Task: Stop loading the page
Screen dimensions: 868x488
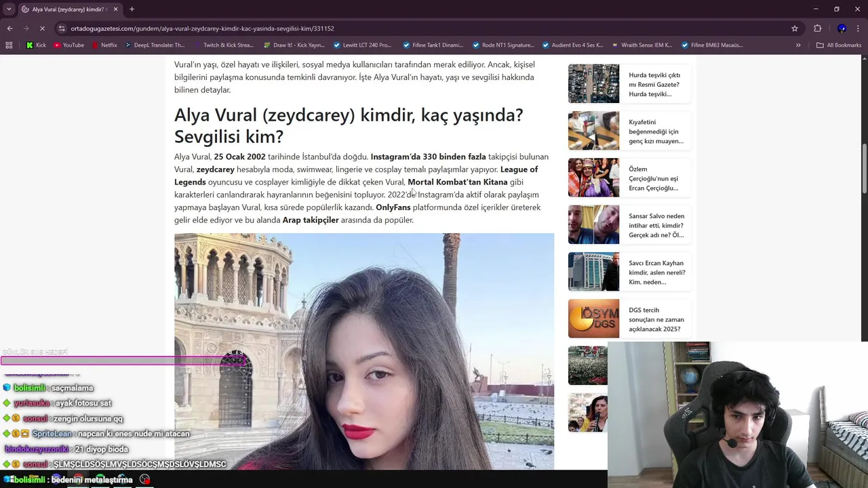Action: pos(42,28)
